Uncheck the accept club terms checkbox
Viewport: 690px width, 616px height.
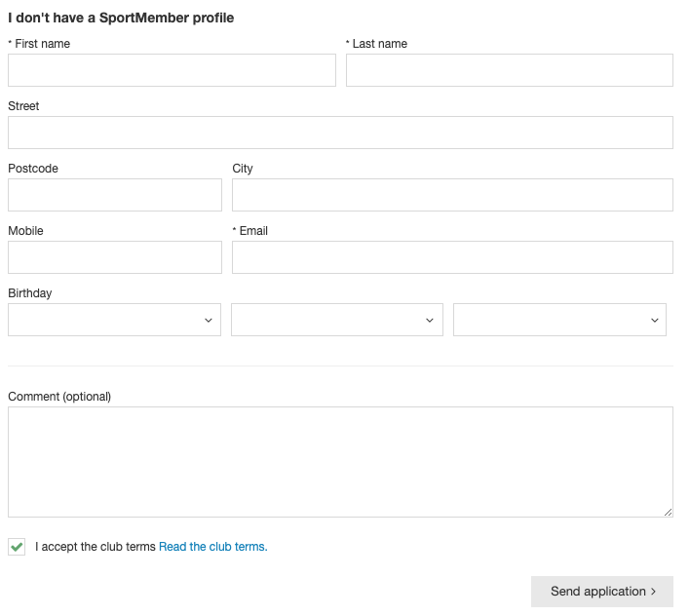tap(17, 547)
